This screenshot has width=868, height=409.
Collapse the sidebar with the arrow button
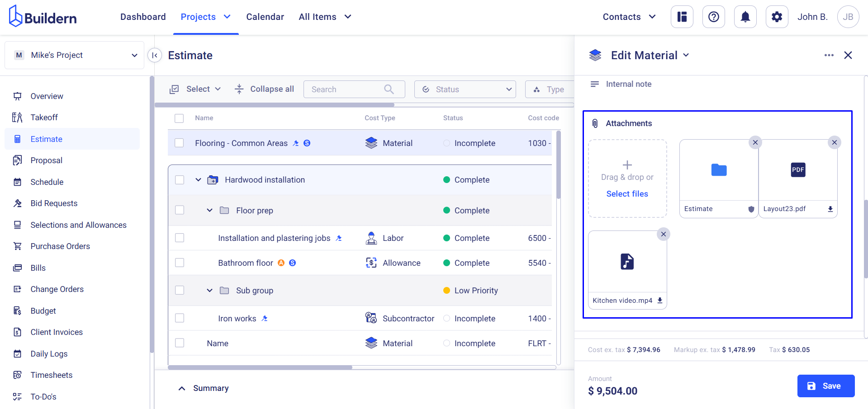click(x=155, y=55)
